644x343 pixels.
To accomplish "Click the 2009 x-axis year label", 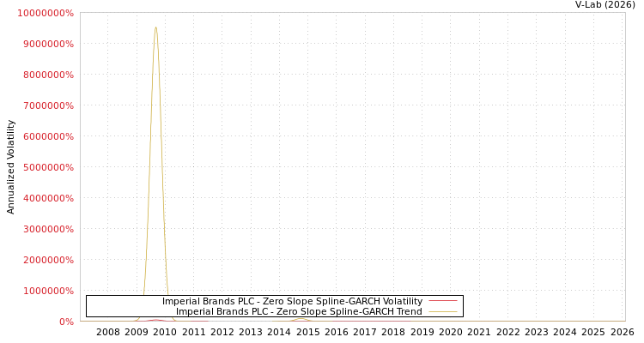I will [137, 333].
